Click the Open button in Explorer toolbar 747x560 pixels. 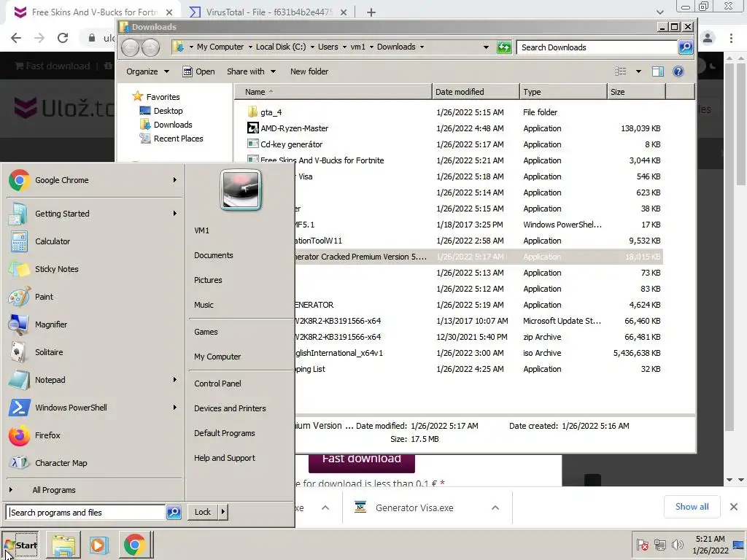pyautogui.click(x=199, y=71)
